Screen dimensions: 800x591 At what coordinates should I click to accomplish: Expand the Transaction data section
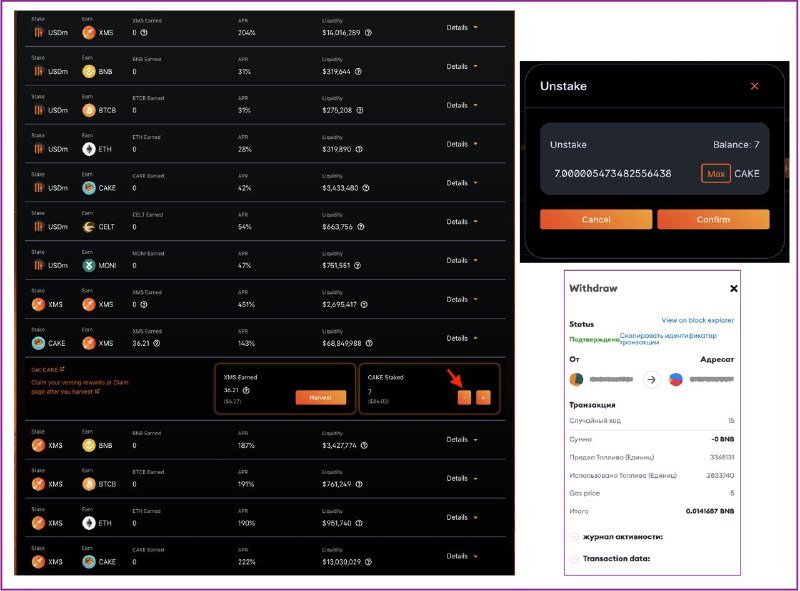click(x=574, y=558)
